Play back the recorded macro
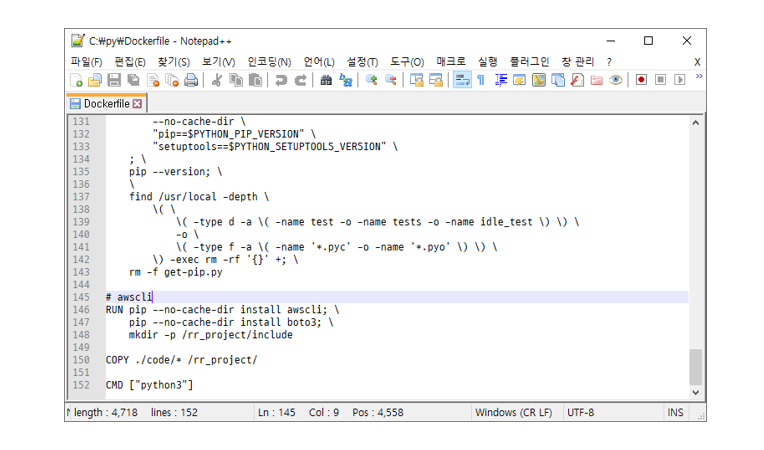 coord(680,80)
